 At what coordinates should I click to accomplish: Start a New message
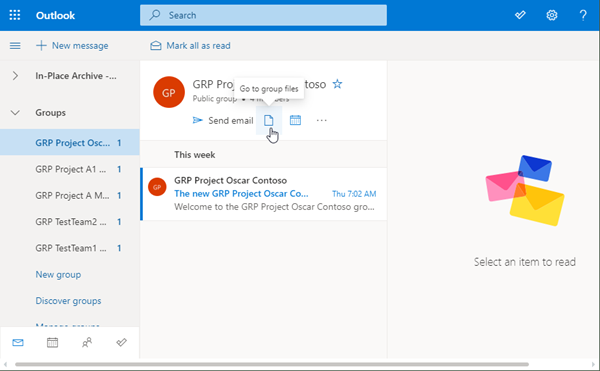coord(72,46)
